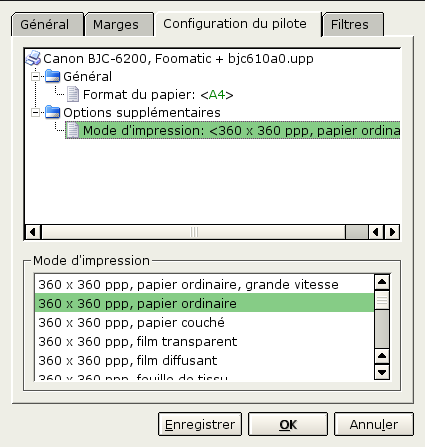Screen dimensions: 425x447
Task: Open the Filtres tab
Action: point(353,24)
